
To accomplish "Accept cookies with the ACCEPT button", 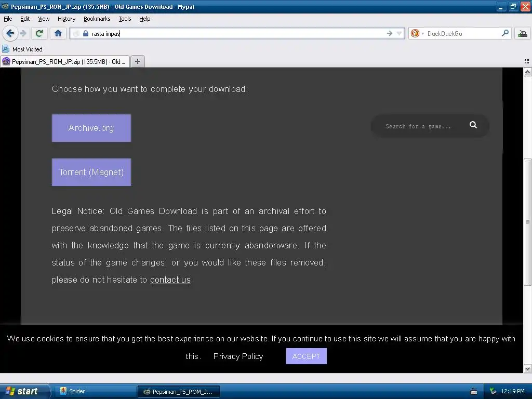I will coord(307,356).
